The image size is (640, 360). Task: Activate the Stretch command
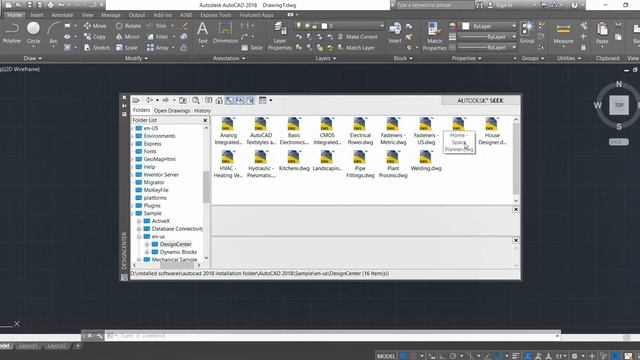click(x=97, y=48)
